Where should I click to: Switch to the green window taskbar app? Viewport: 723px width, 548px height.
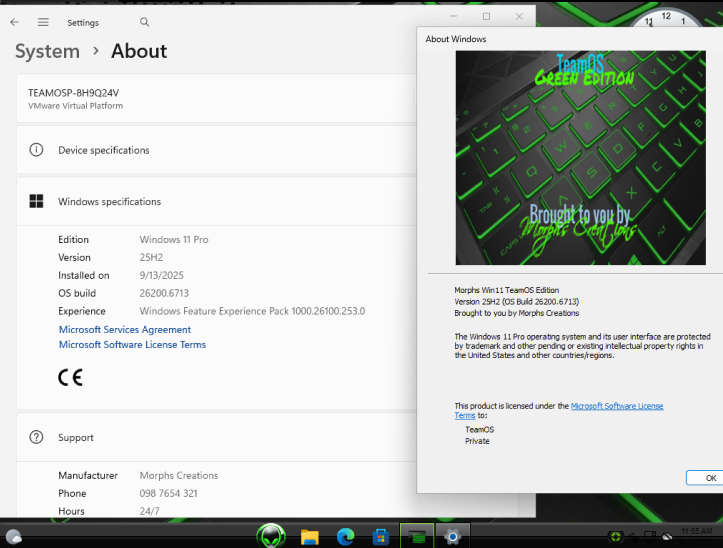tap(417, 536)
